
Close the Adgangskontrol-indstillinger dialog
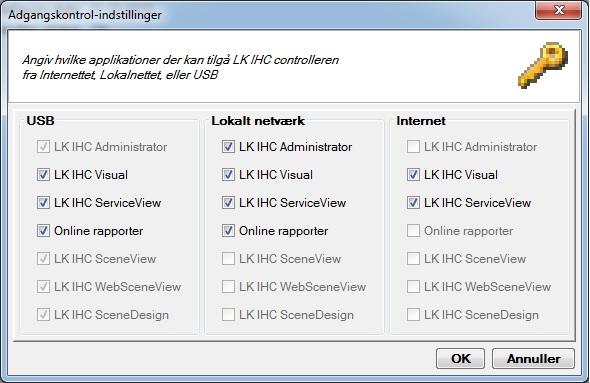[x=558, y=10]
